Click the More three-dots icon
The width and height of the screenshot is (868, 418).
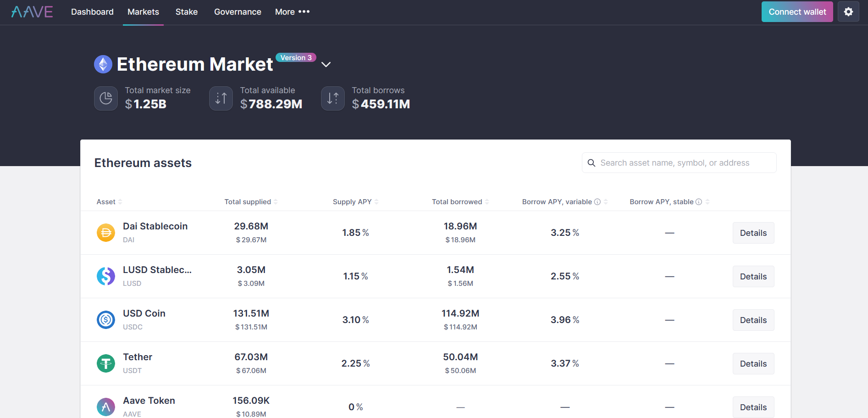[x=304, y=11]
